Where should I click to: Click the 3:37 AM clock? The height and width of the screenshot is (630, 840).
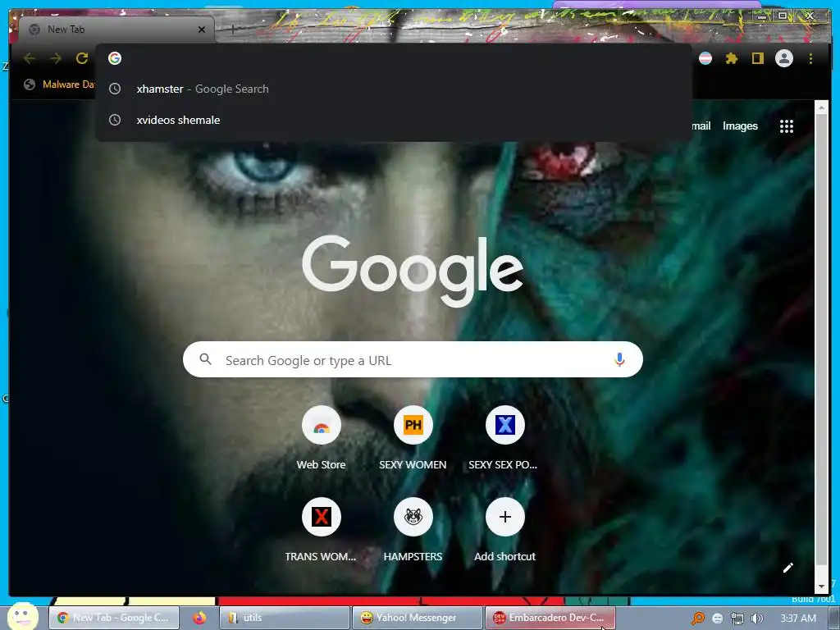tap(798, 619)
